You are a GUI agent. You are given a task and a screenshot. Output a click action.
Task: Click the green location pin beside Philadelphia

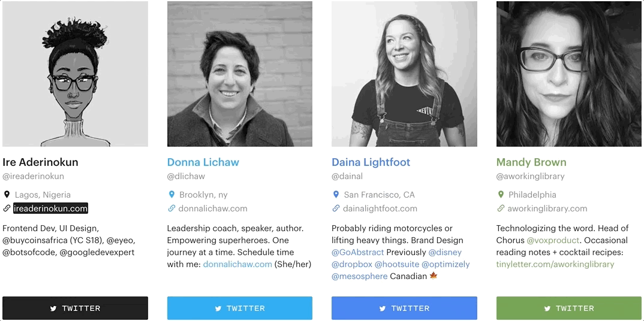point(501,195)
